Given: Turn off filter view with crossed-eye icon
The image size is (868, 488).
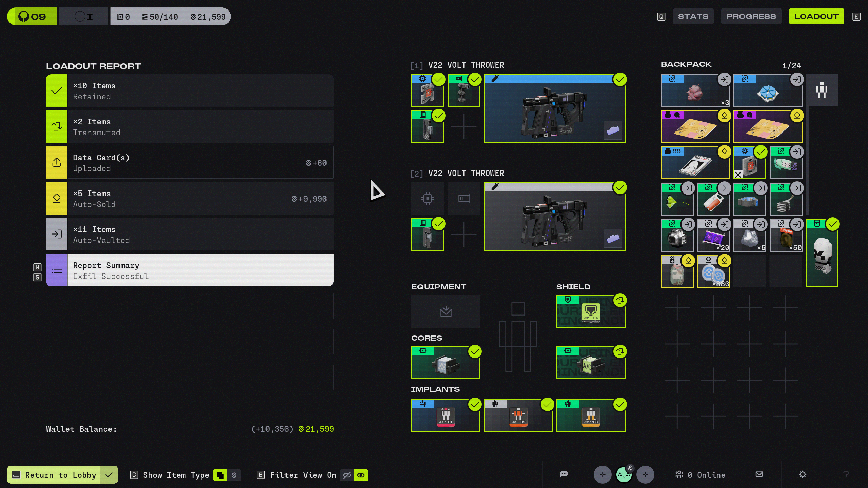Looking at the screenshot, I should pyautogui.click(x=347, y=475).
